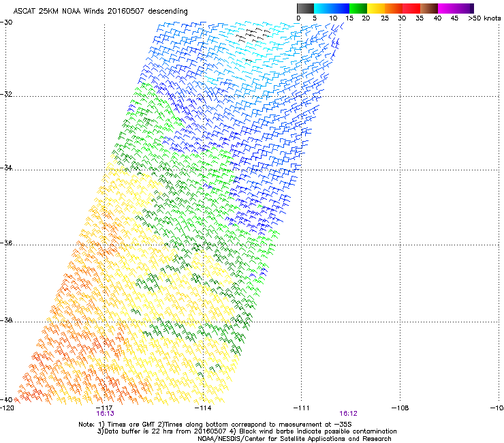Click the brown 35-40 knots legend swatch
504x443 pixels.
pos(429,8)
